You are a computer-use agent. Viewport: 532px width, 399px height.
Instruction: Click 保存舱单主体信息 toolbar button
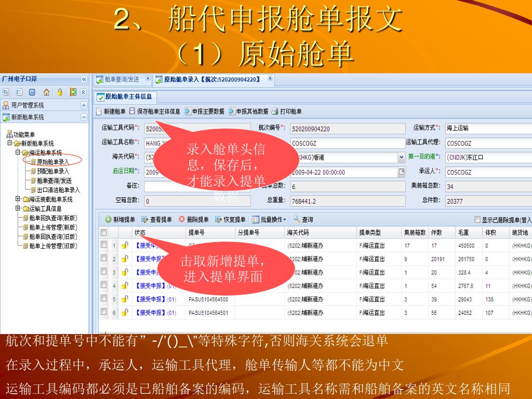point(155,111)
